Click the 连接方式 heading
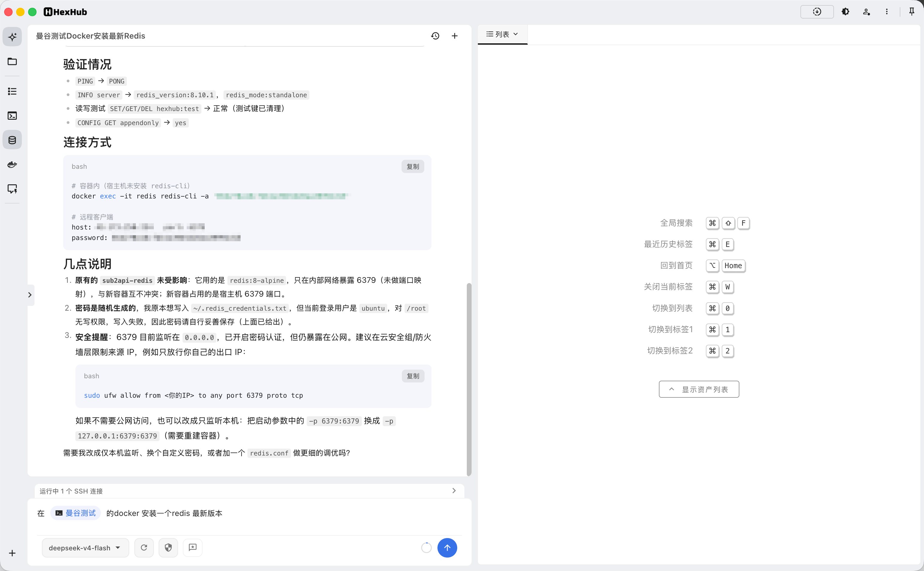 (88, 142)
